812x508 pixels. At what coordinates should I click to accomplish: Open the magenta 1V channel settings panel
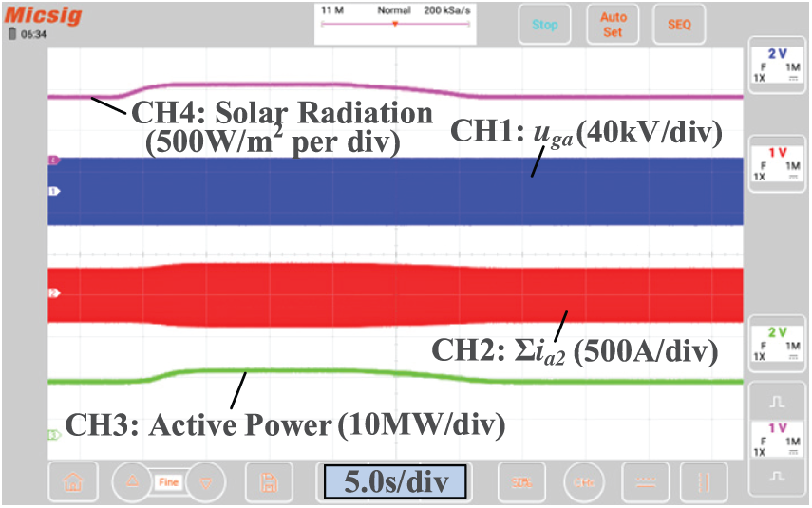777,440
